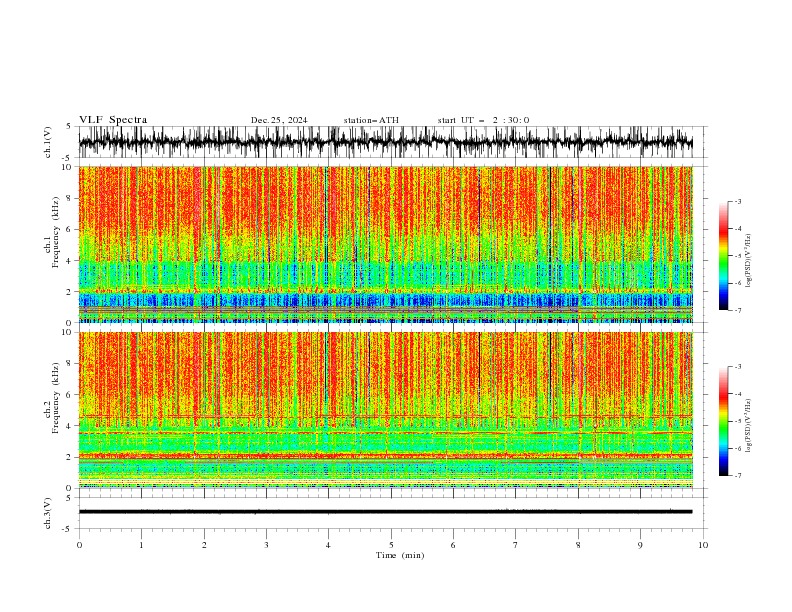The width and height of the screenshot is (792, 612).
Task: Click the "-7" tick on the lower colorbar
Action: point(738,476)
